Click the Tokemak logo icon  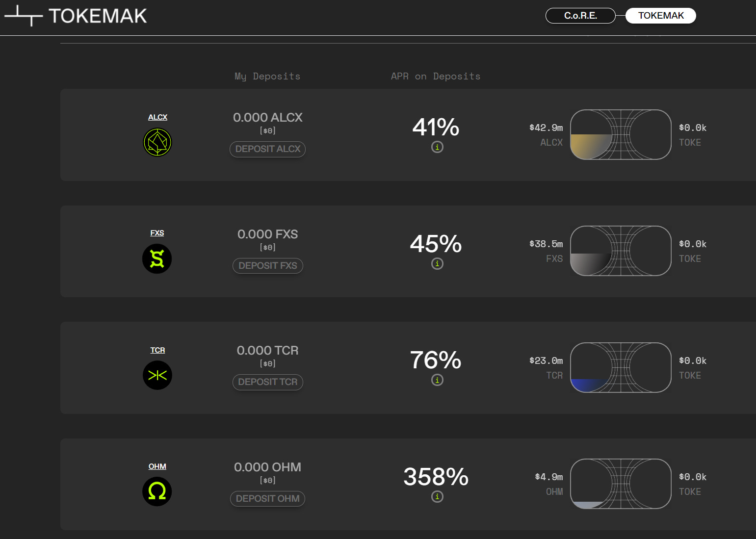click(24, 16)
